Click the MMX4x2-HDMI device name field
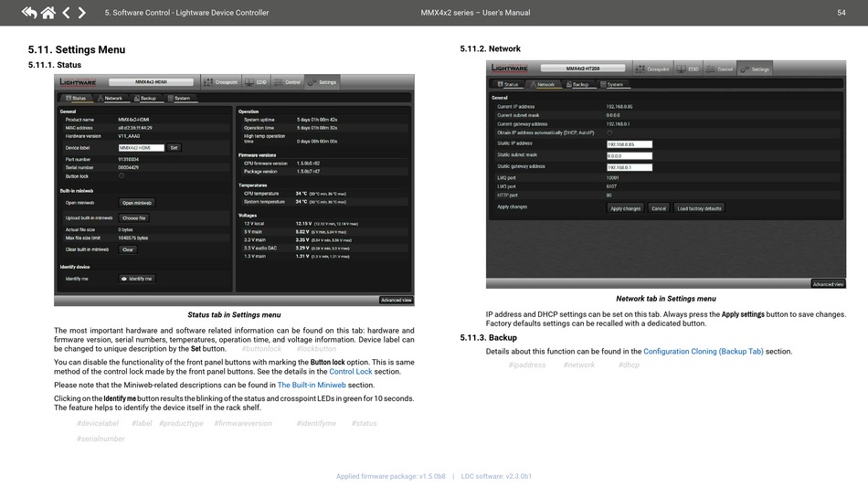The width and height of the screenshot is (868, 487). 151,82
